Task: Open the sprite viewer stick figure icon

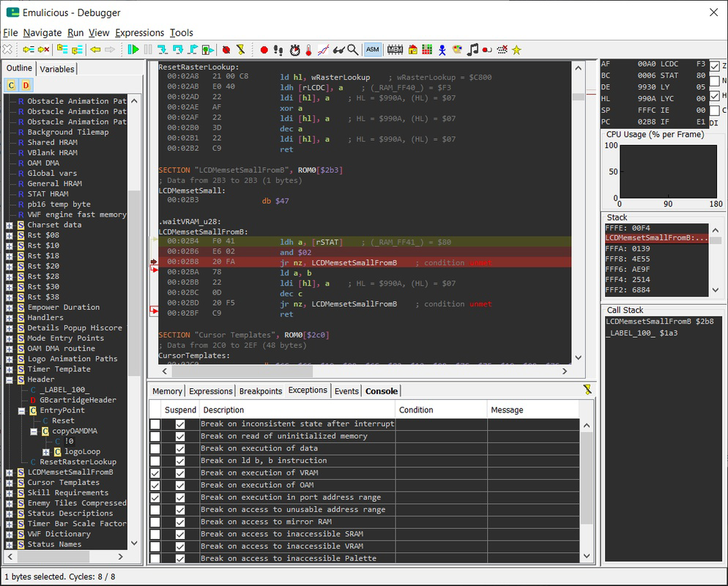Action: (442, 50)
